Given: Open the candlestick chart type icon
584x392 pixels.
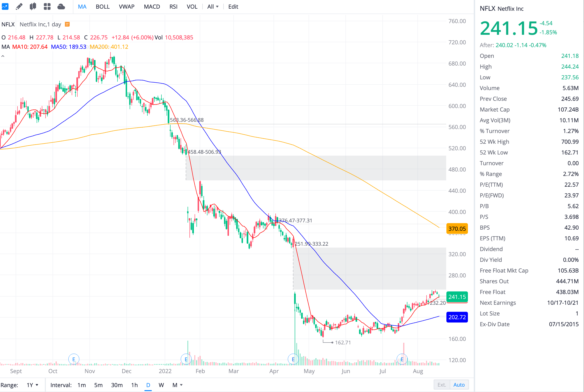Looking at the screenshot, I should [x=33, y=7].
